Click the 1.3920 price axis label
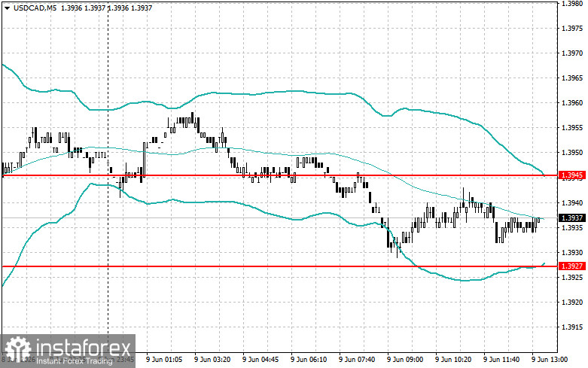588x368 pixels. (572, 302)
